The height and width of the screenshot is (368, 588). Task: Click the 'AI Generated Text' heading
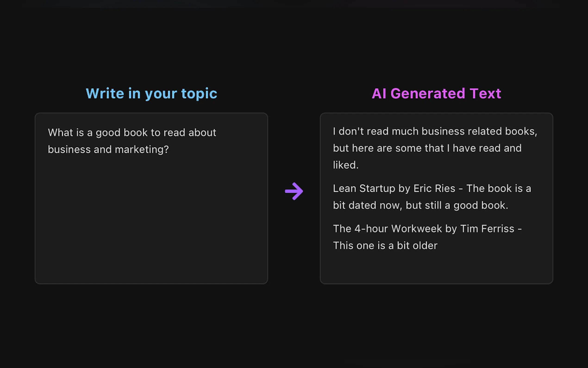point(436,93)
